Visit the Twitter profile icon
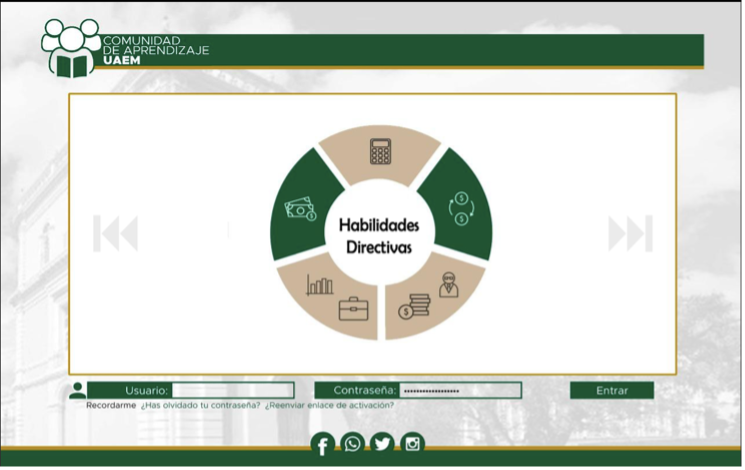The width and height of the screenshot is (745, 470). click(x=382, y=443)
